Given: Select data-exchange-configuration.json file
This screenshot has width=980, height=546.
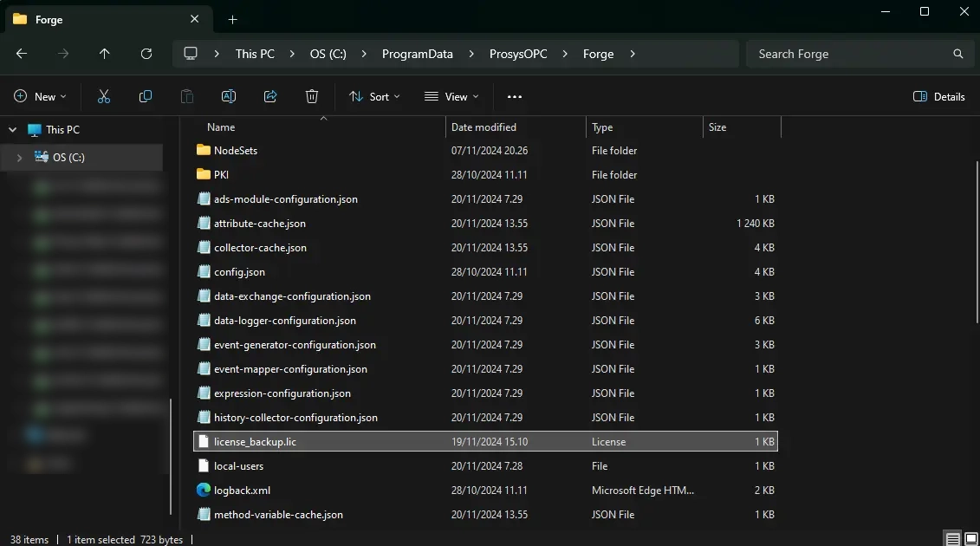Looking at the screenshot, I should point(485,296).
